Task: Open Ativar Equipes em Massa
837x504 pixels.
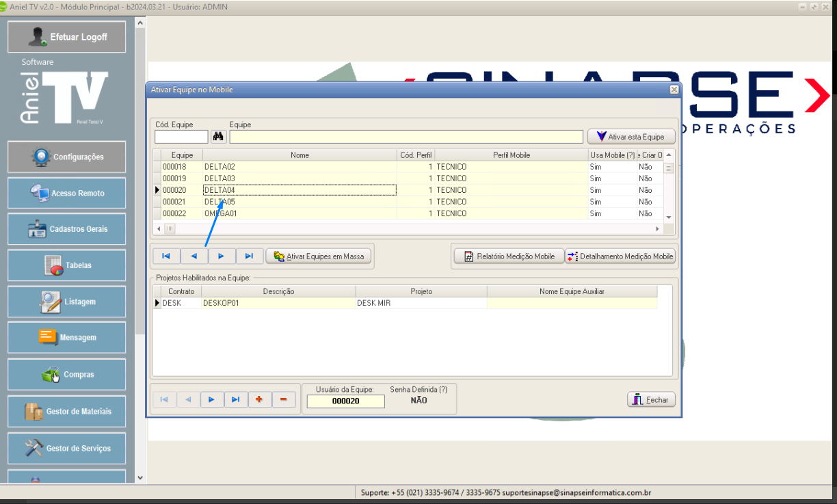Action: [319, 256]
